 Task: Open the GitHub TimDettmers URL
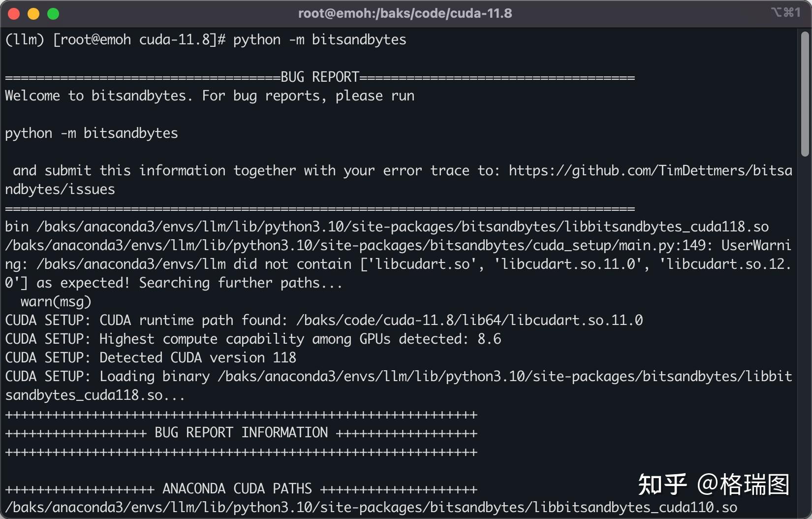(650, 171)
